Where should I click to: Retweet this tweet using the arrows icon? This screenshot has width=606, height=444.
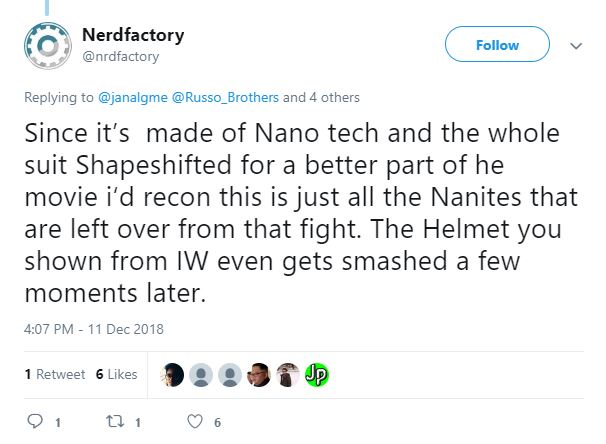(114, 421)
